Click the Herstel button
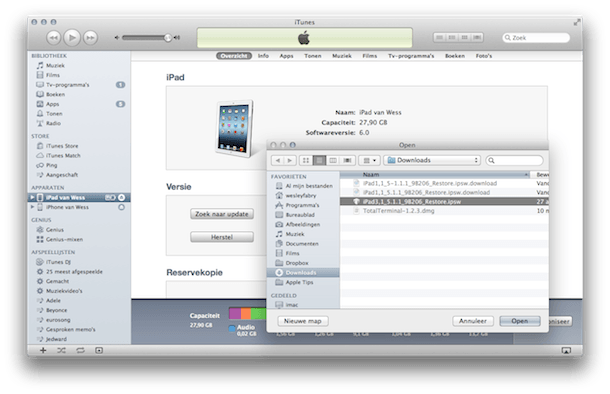The image size is (610, 394). pyautogui.click(x=222, y=237)
